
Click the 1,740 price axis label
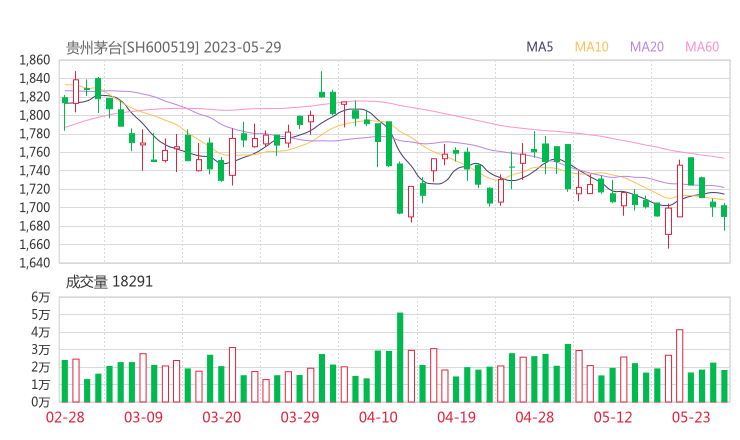click(34, 170)
